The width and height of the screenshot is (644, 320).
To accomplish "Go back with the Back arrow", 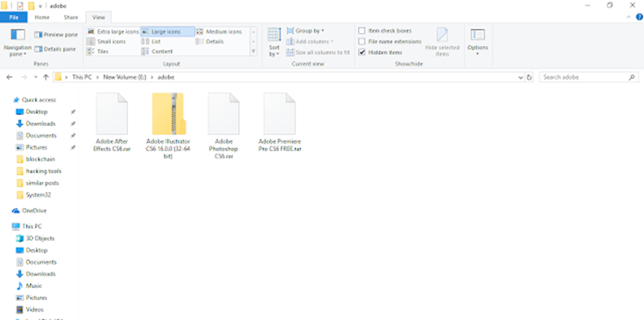I will [10, 77].
